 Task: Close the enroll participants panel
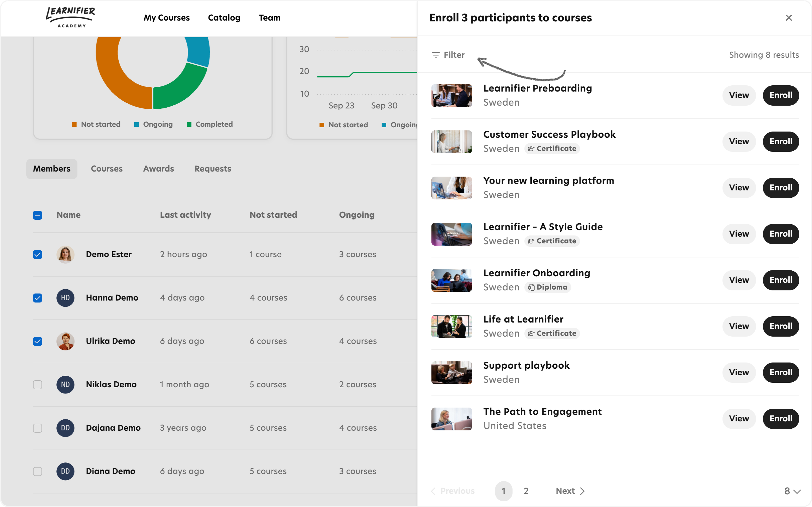(789, 18)
